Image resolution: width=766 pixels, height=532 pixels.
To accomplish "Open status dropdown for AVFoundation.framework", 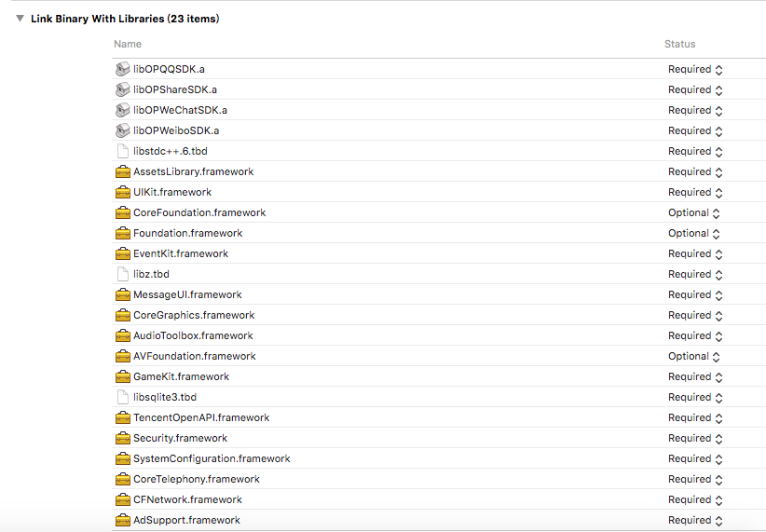I will 694,356.
